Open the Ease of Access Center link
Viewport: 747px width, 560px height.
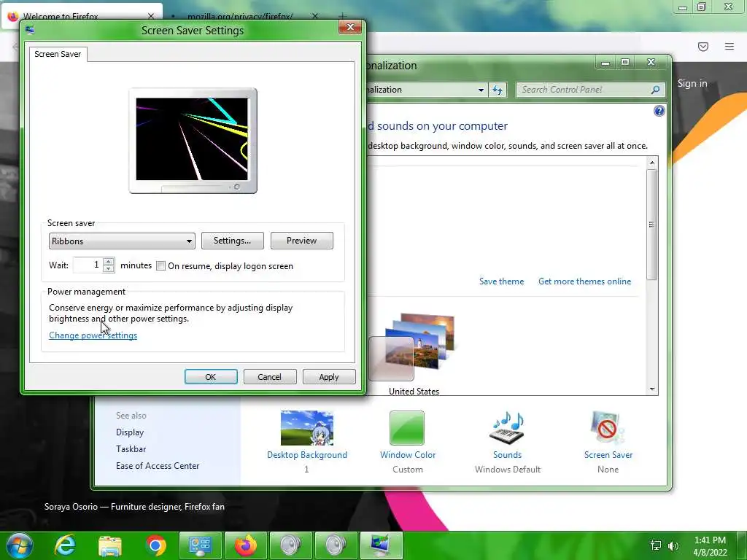pyautogui.click(x=158, y=466)
